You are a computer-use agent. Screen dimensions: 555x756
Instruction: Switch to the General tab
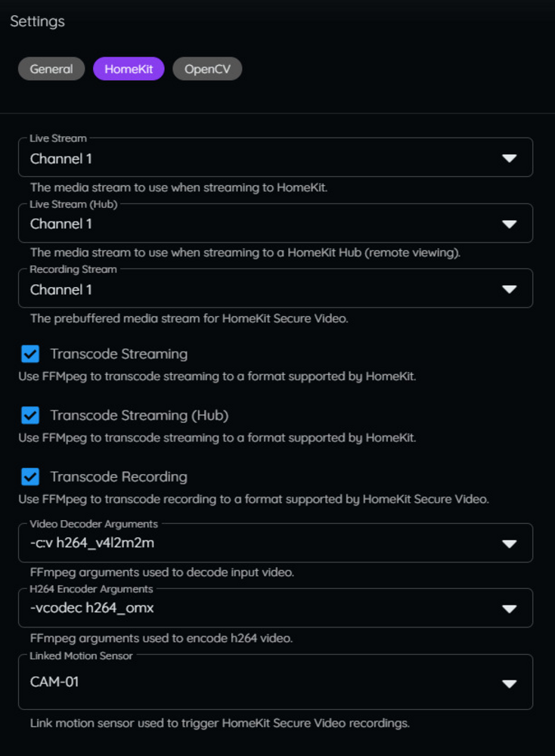pyautogui.click(x=51, y=69)
